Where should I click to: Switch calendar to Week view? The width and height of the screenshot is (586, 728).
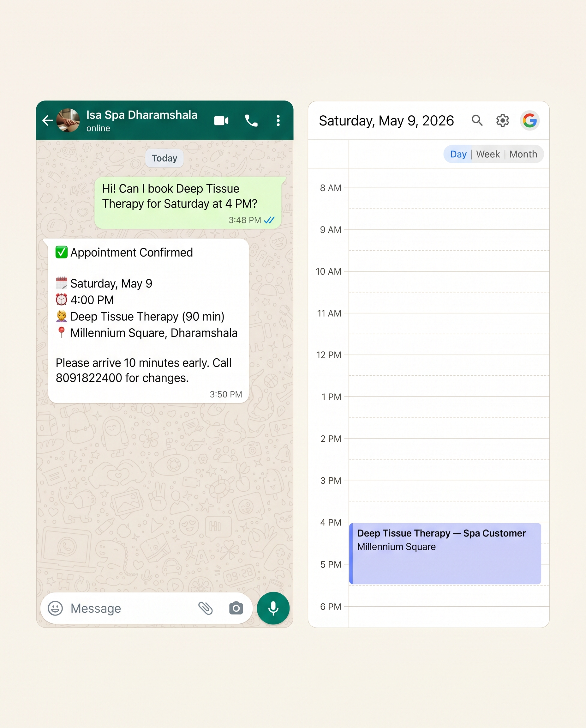[x=488, y=155]
